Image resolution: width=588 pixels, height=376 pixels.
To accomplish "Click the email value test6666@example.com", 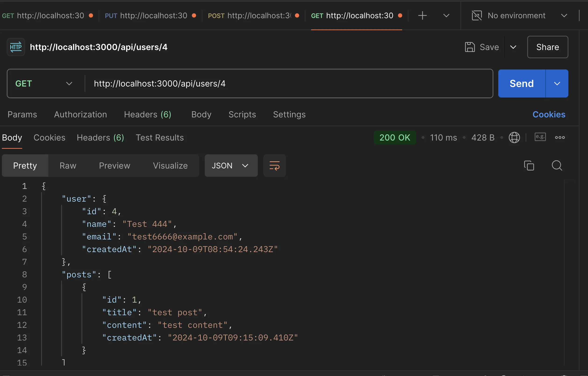I will click(x=182, y=236).
